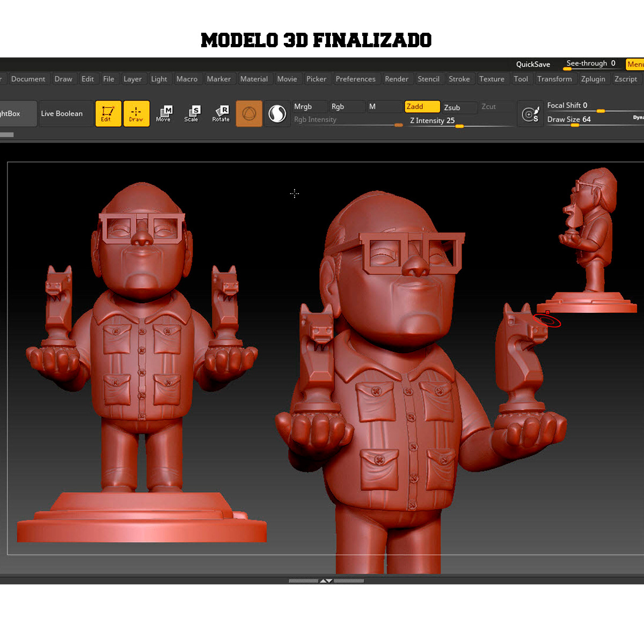Open the Tool menu

point(521,79)
